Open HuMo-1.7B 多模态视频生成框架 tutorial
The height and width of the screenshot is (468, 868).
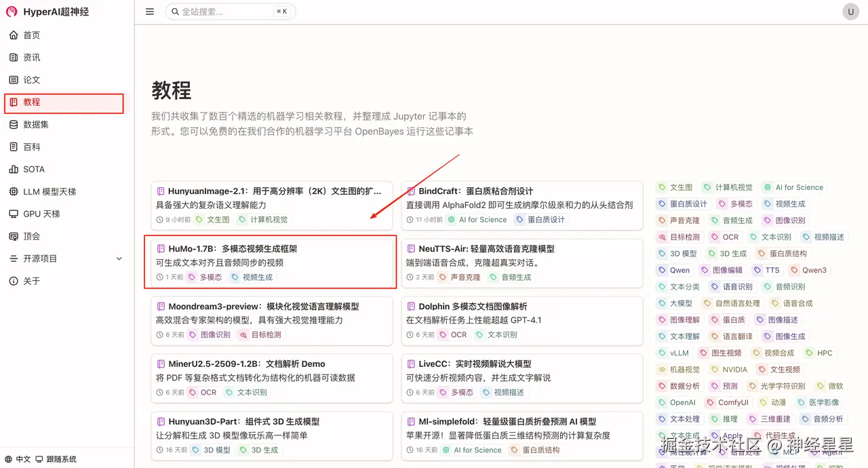pos(233,249)
